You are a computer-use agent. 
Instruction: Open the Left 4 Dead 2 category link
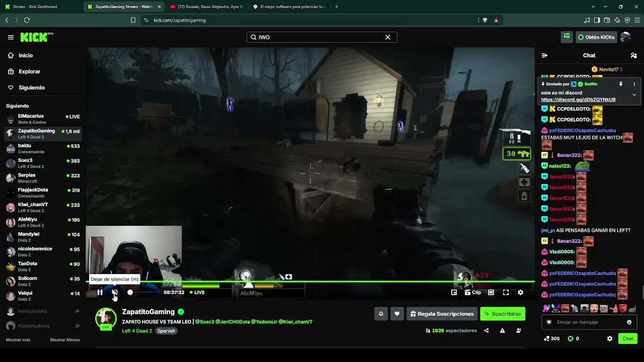coord(137,331)
